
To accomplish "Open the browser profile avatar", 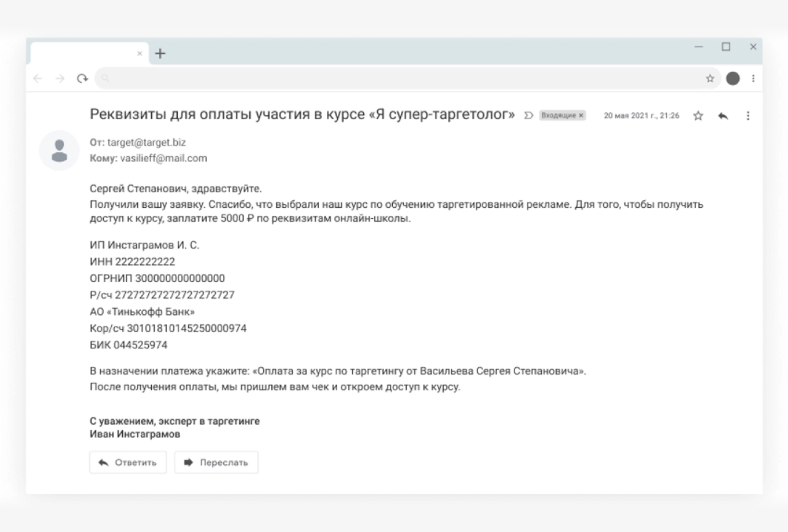I will coord(733,77).
